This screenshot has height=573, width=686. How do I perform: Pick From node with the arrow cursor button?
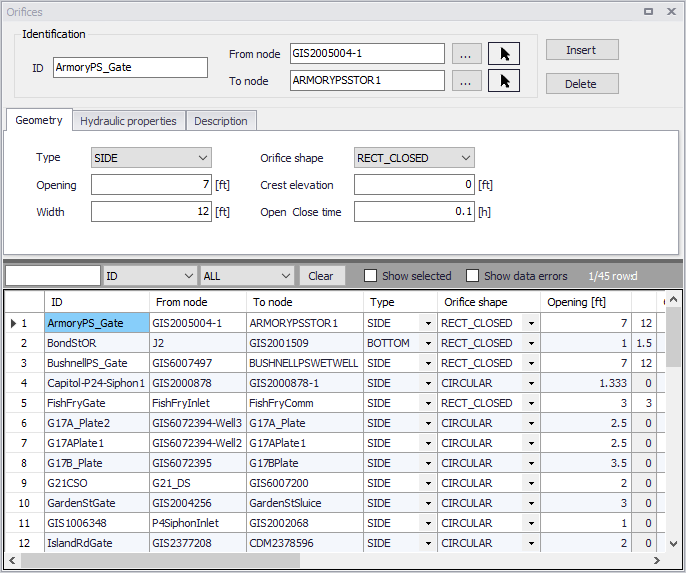(504, 54)
